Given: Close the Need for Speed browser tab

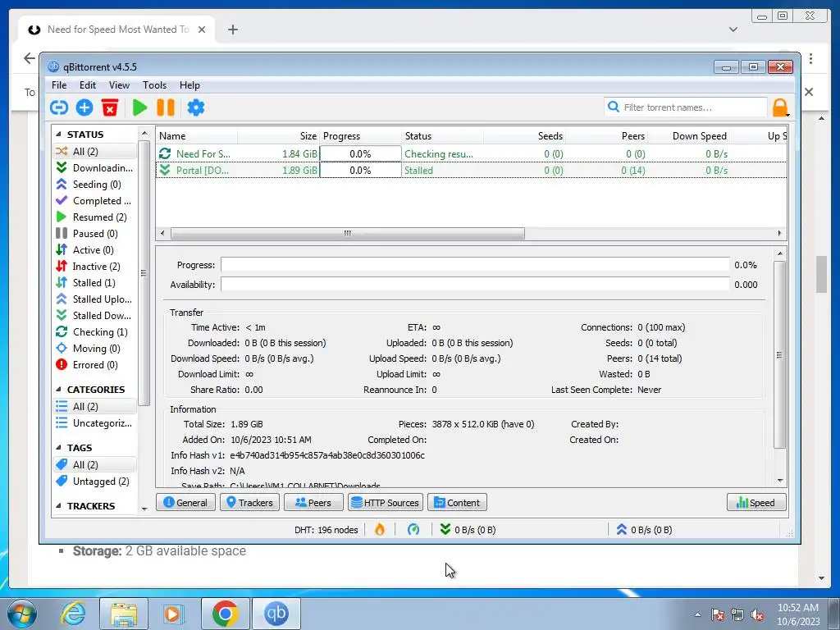Looking at the screenshot, I should point(202,30).
